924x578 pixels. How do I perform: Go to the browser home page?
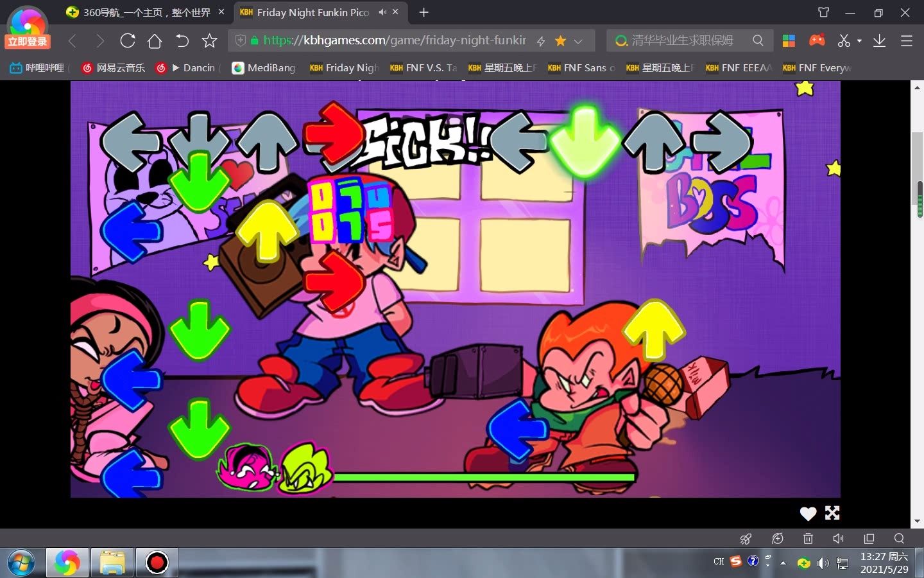pyautogui.click(x=155, y=41)
